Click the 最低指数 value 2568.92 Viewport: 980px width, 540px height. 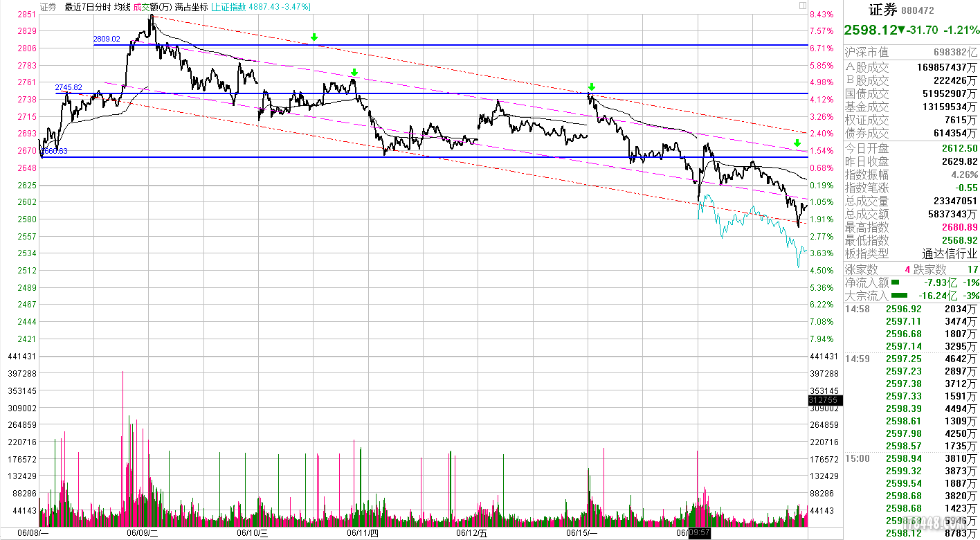pos(960,240)
